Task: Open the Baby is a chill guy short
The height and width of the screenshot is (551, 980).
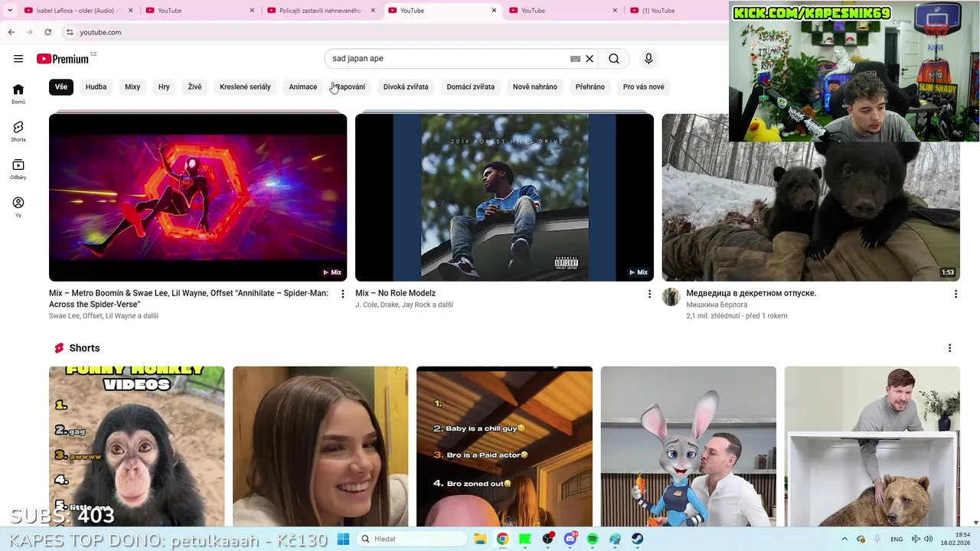Action: tap(505, 446)
